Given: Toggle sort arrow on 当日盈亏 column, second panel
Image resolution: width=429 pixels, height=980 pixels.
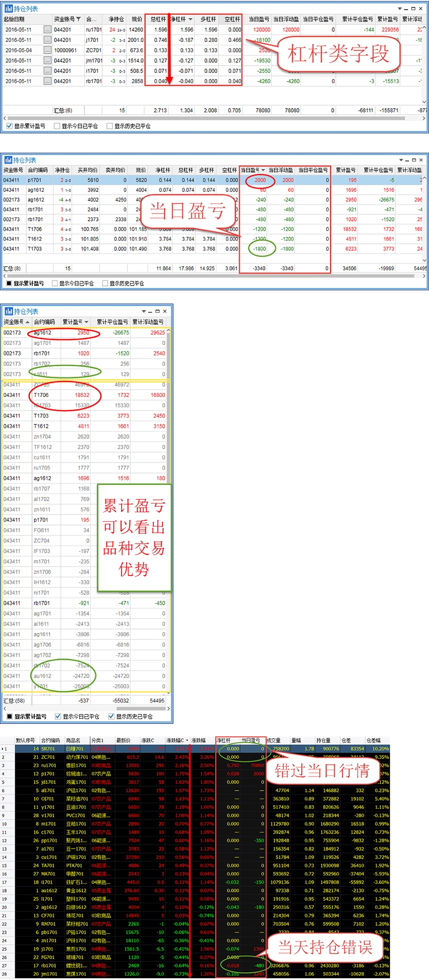Looking at the screenshot, I should click(x=263, y=170).
